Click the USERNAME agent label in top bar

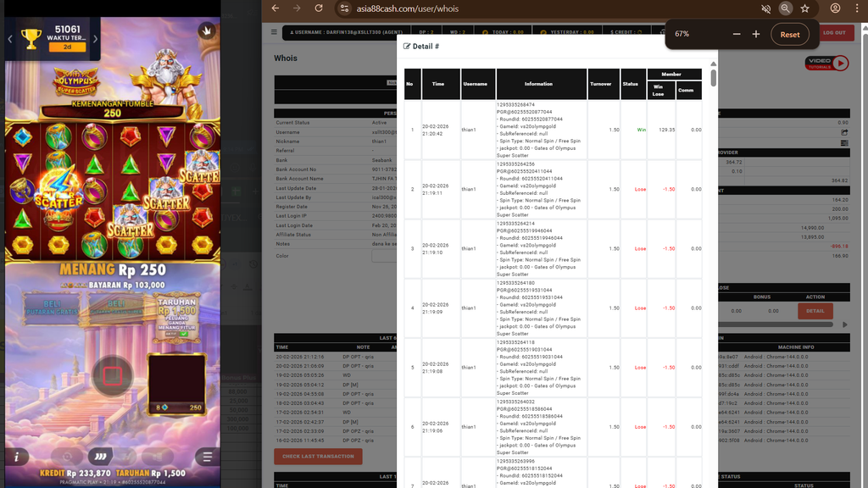[346, 33]
